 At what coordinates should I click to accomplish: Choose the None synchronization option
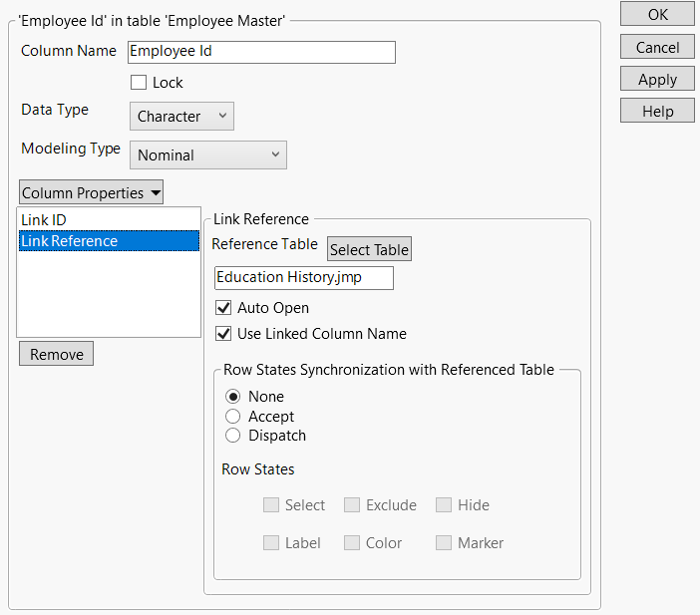tap(233, 397)
